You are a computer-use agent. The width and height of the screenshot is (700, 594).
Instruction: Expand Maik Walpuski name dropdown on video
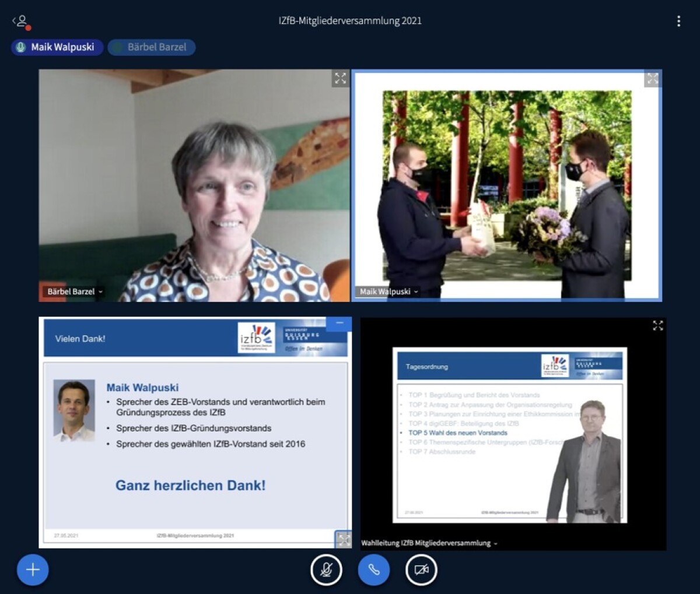pos(388,291)
